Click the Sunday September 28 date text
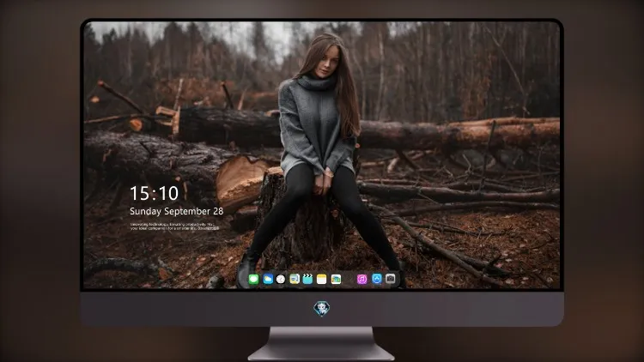This screenshot has height=362, width=644. pyautogui.click(x=177, y=211)
